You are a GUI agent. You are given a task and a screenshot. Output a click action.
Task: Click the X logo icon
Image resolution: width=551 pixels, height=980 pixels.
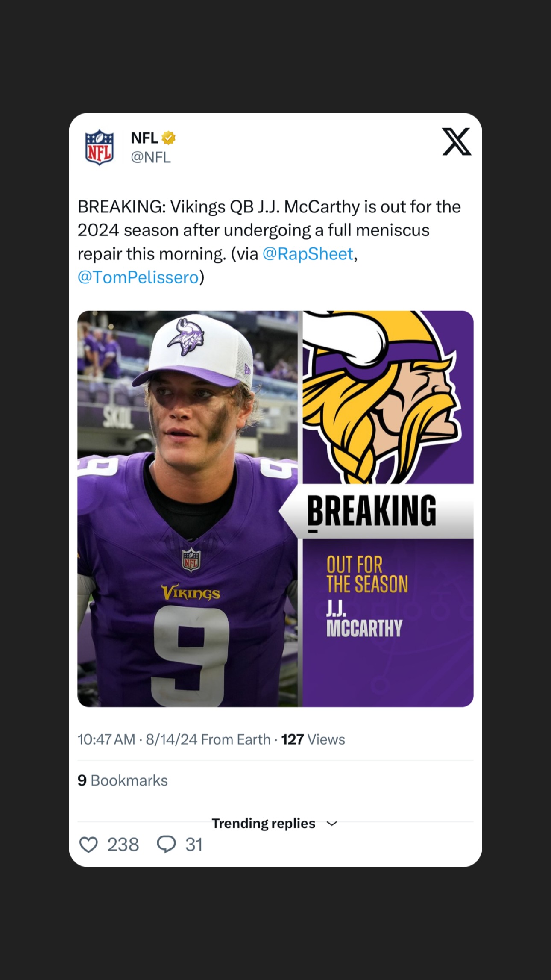(x=457, y=141)
